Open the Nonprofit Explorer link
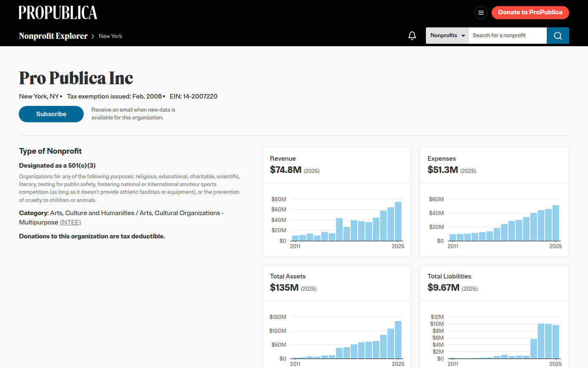Screen dimensions: 588x368 coord(53,36)
